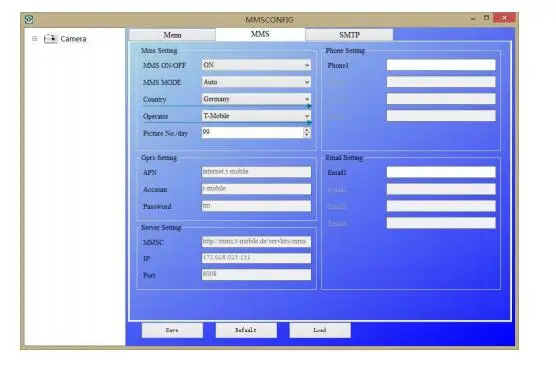
Task: Click the 'Country' label text
Action: click(x=155, y=100)
